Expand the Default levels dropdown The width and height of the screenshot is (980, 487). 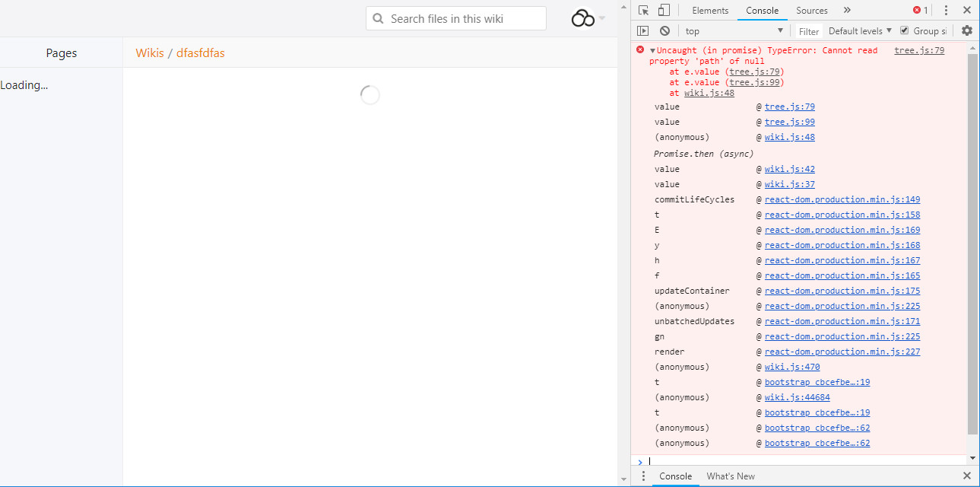(860, 31)
